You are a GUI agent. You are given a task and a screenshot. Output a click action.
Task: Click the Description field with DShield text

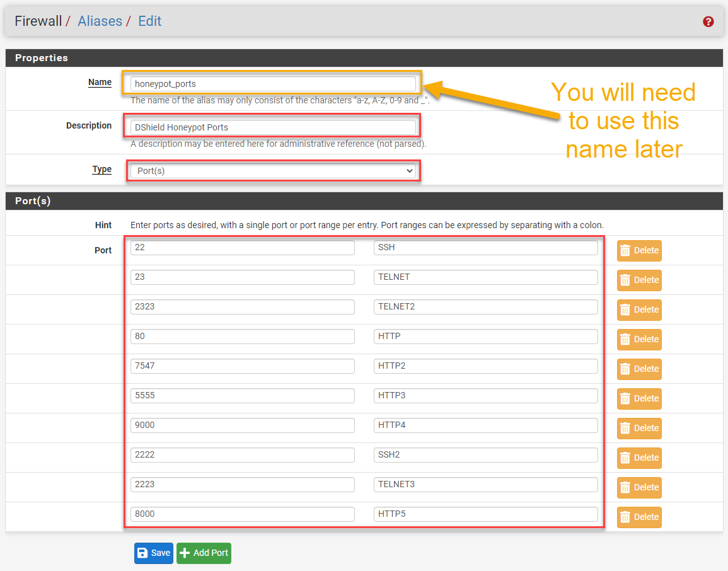point(273,127)
